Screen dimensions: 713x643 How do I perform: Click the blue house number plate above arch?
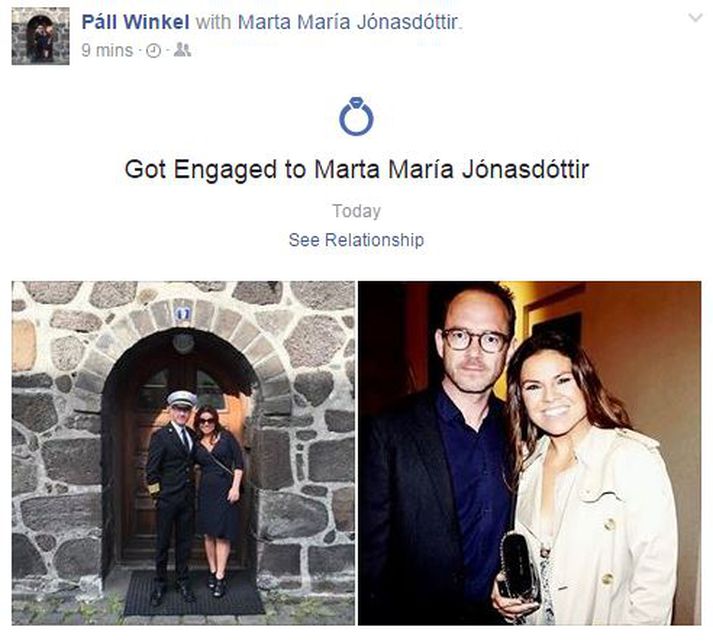coord(183,313)
